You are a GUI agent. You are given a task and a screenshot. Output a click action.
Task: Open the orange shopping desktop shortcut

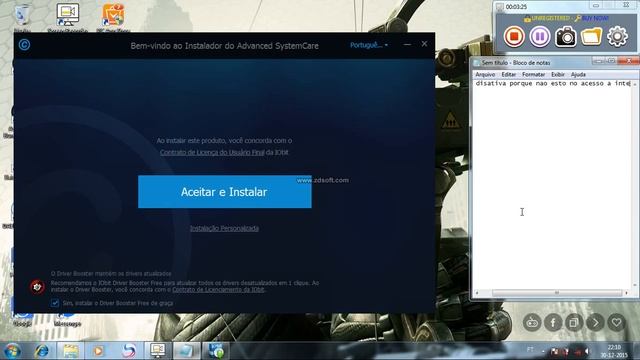(x=113, y=17)
